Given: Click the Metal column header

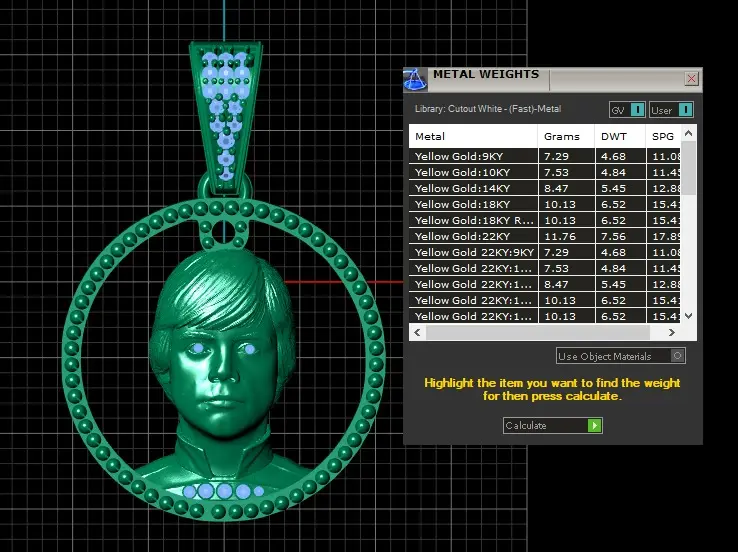Looking at the screenshot, I should (x=473, y=136).
